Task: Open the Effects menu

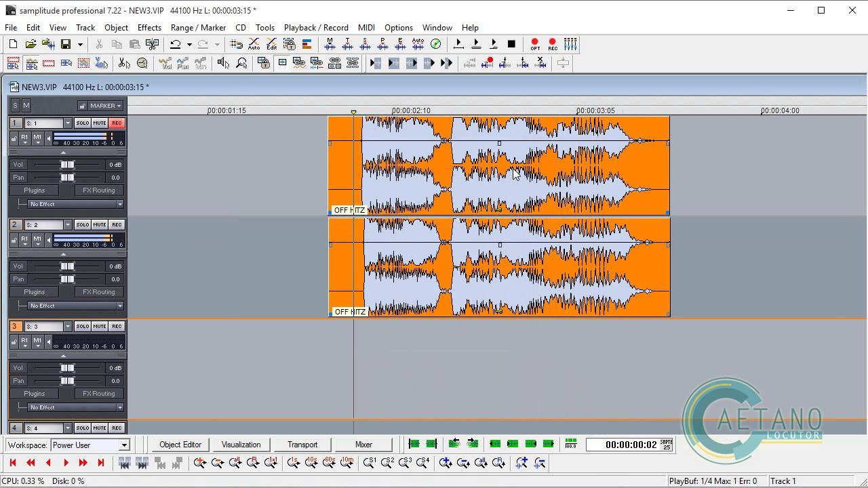Action: (x=149, y=28)
